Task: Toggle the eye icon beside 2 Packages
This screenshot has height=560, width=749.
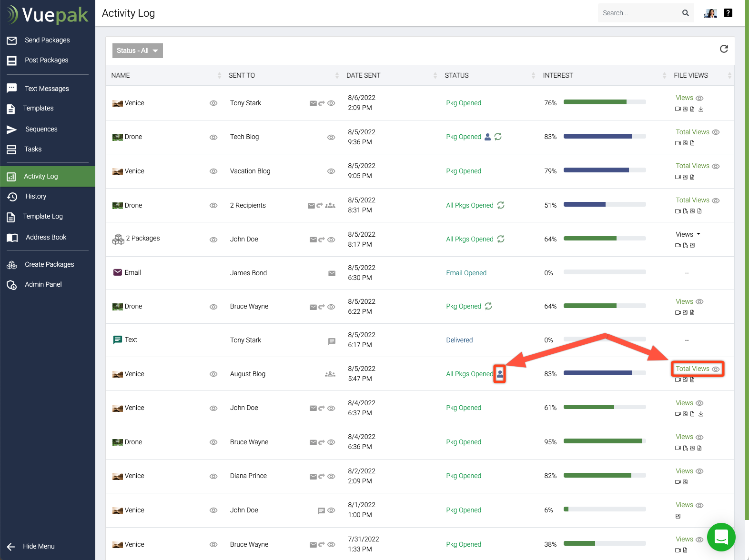Action: click(x=213, y=240)
